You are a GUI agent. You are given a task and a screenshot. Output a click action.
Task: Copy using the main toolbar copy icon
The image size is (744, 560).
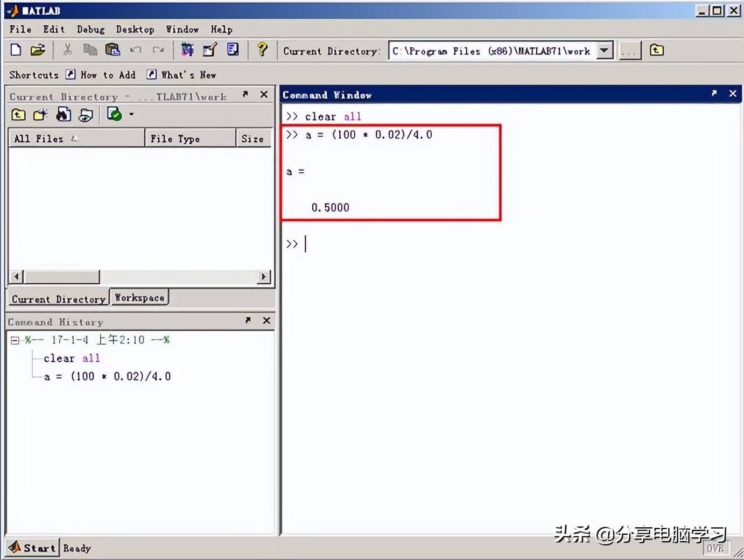coord(90,50)
